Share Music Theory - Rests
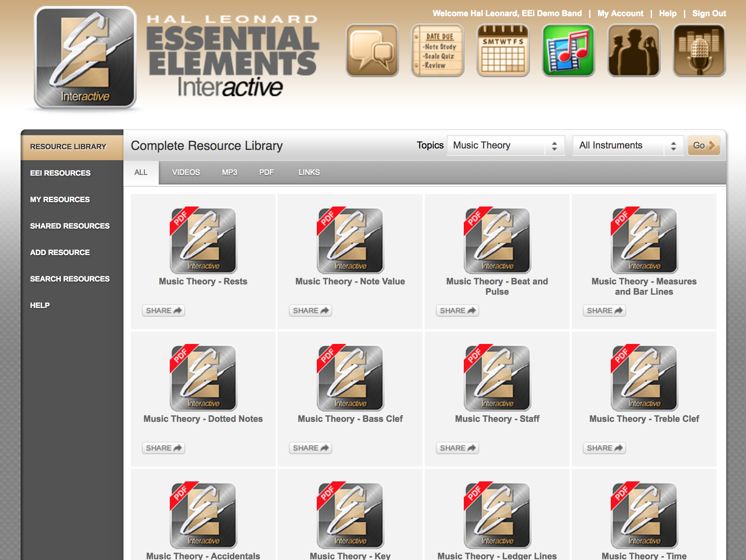Screen dimensions: 746x560 164,310
